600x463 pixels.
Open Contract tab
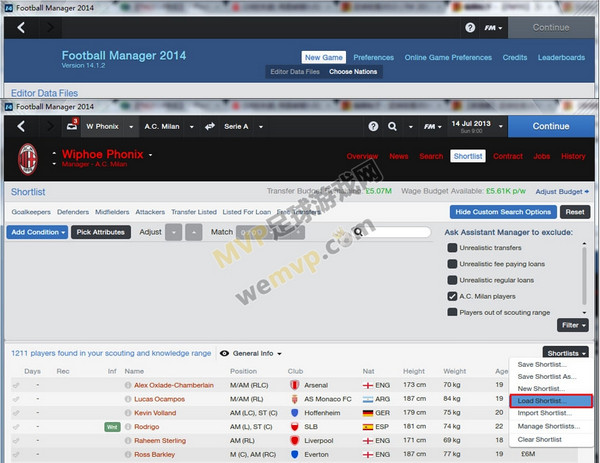(x=508, y=156)
